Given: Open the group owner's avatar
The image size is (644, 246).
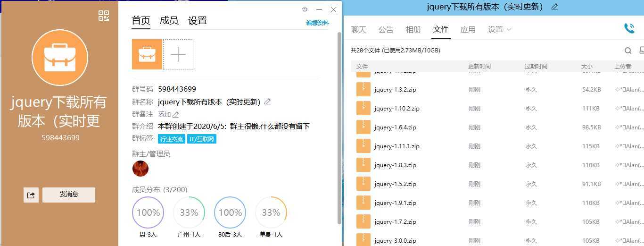Looking at the screenshot, I should coord(140,169).
